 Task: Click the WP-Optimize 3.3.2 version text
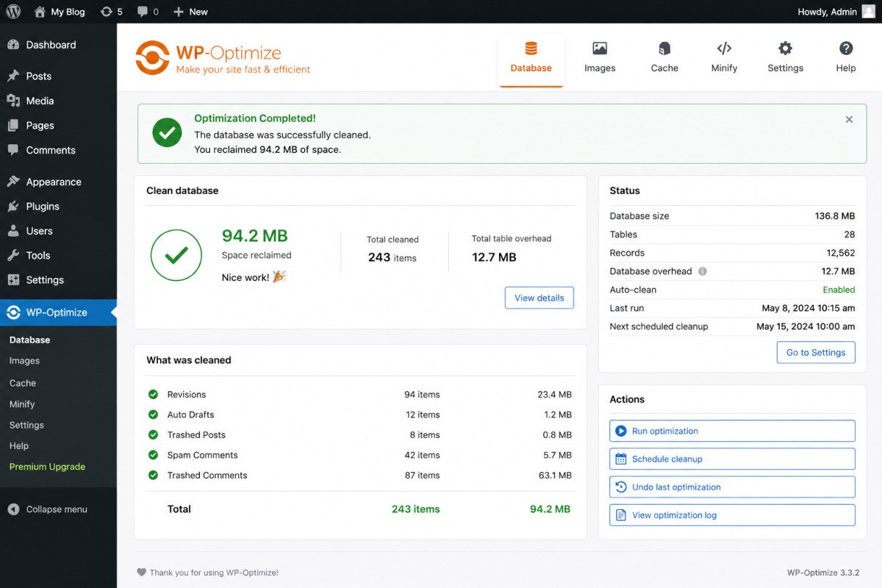(823, 573)
